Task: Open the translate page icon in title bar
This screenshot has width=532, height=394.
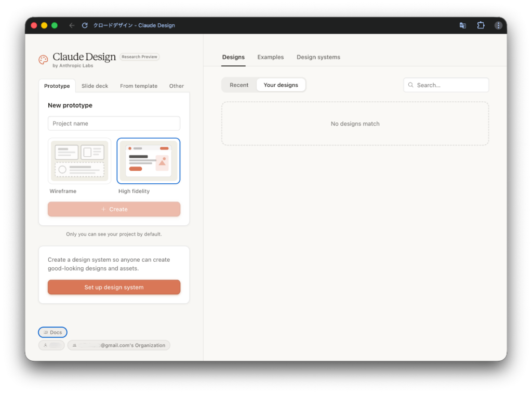Action: (x=462, y=25)
